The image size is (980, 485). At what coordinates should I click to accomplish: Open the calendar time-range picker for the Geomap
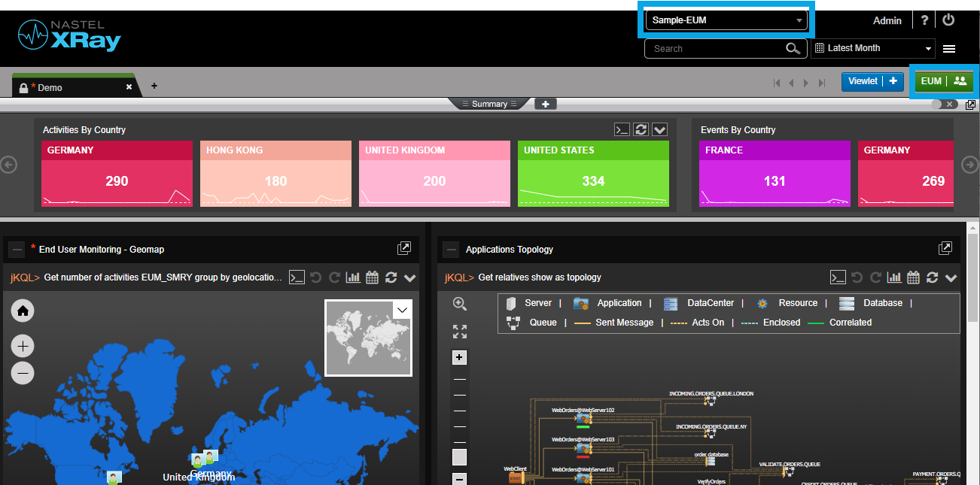(x=372, y=277)
